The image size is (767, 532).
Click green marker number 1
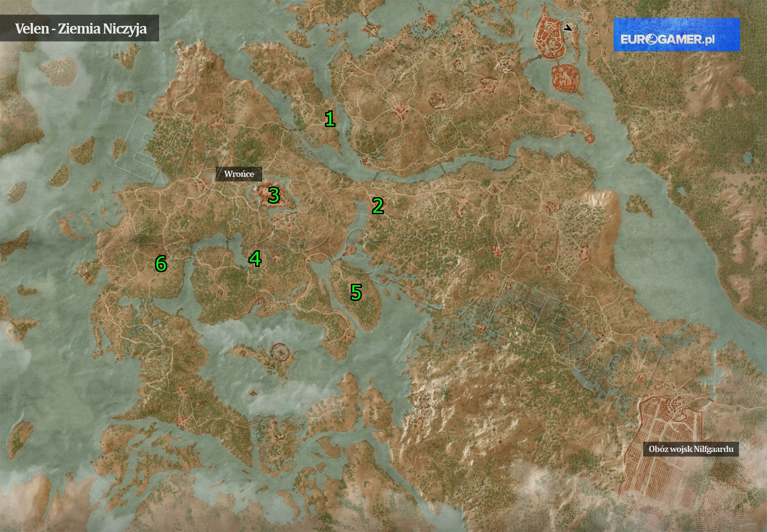point(329,119)
